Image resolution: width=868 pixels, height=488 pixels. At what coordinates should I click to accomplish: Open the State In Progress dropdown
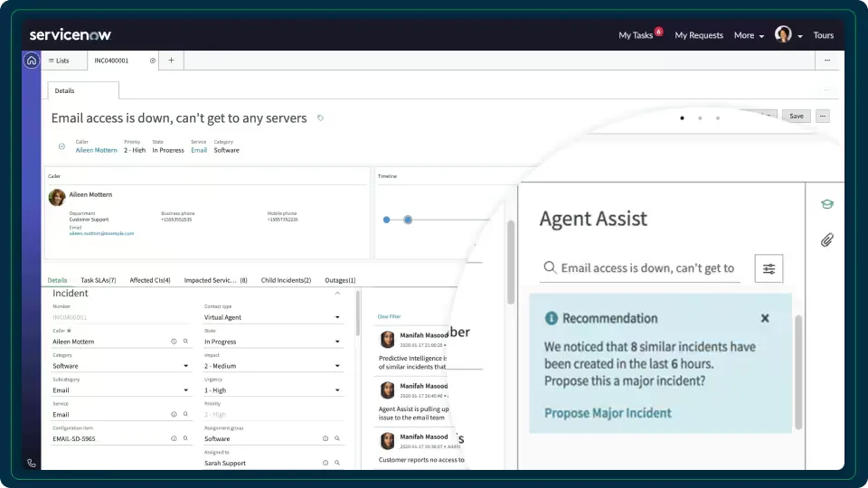point(272,342)
